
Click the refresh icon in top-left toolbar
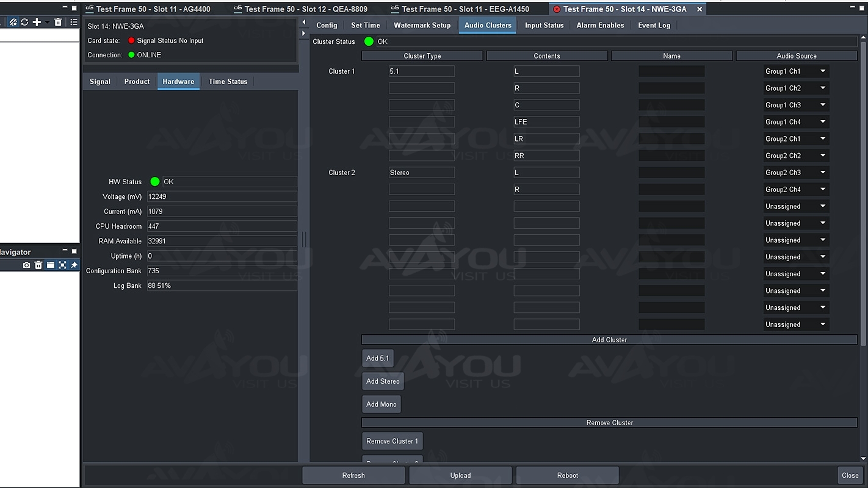tap(24, 22)
